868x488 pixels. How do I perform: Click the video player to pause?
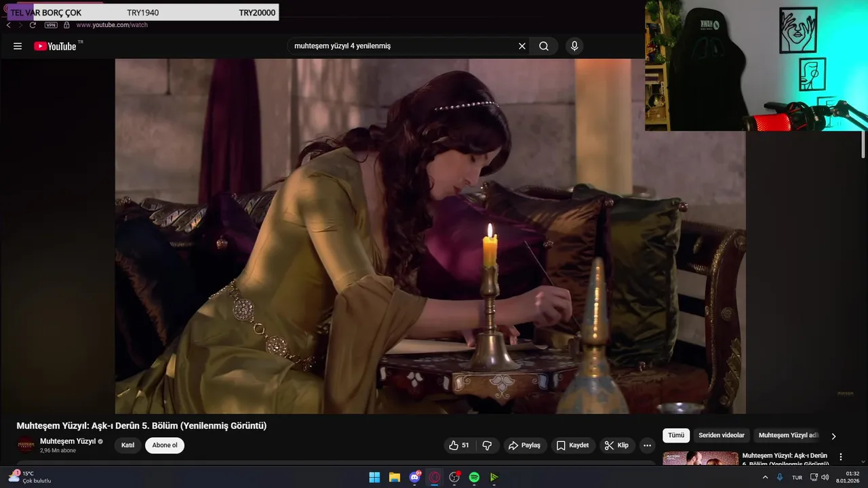tap(430, 236)
